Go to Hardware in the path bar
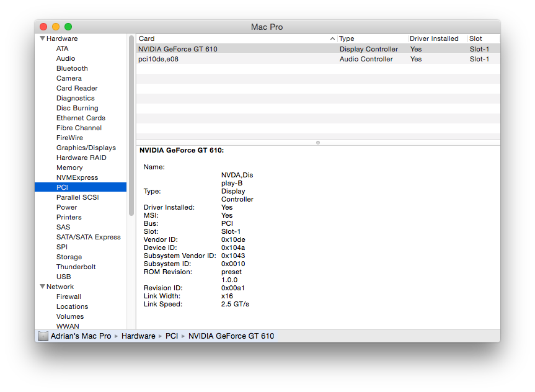Viewport: 535px width, 392px height. (138, 336)
